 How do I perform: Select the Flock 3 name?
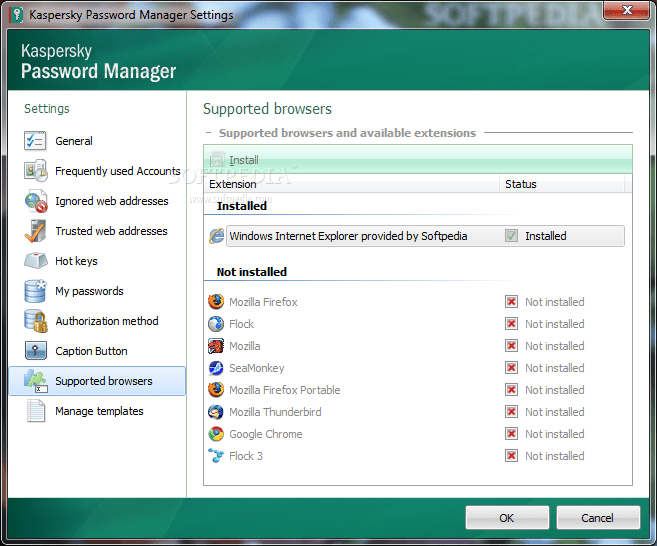pyautogui.click(x=246, y=456)
